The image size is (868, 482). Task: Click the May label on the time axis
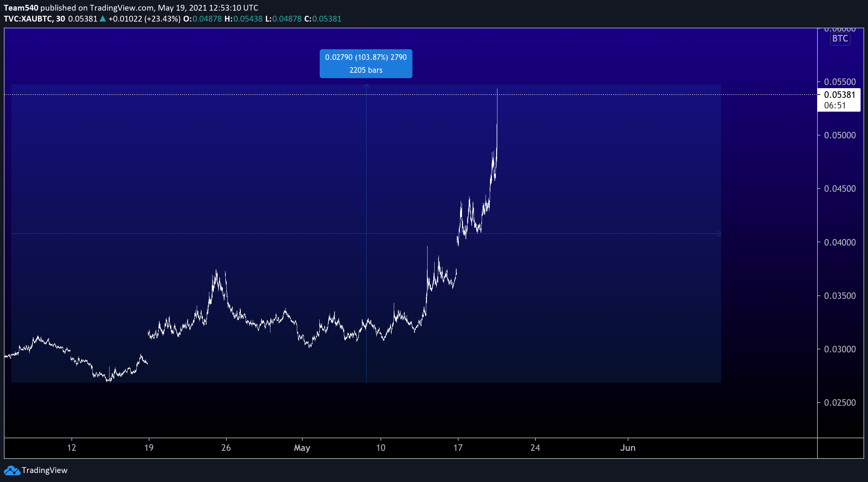(x=302, y=448)
